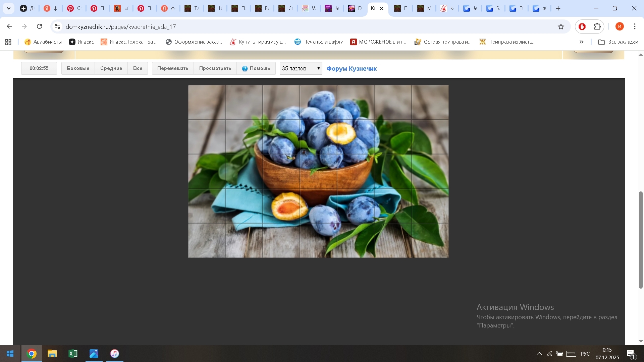Screen dimensions: 644x362
Task: Open the 35 пазлов dropdown
Action: pos(301,68)
